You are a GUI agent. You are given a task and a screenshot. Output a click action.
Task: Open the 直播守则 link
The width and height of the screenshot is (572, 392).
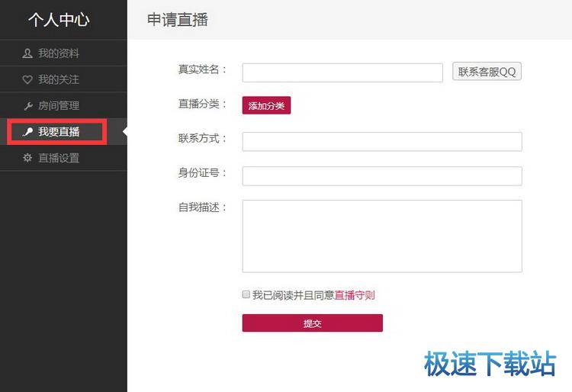point(355,295)
